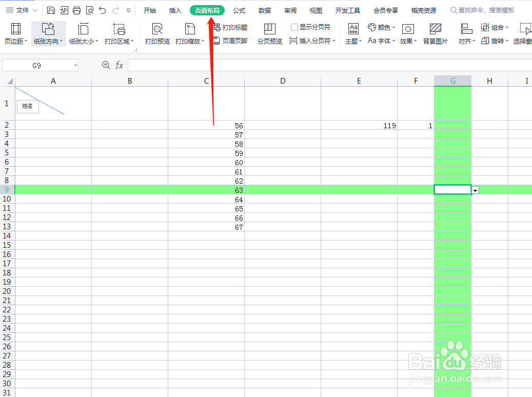Click the 背景图片 background picture button
The image size is (532, 397).
pos(436,33)
